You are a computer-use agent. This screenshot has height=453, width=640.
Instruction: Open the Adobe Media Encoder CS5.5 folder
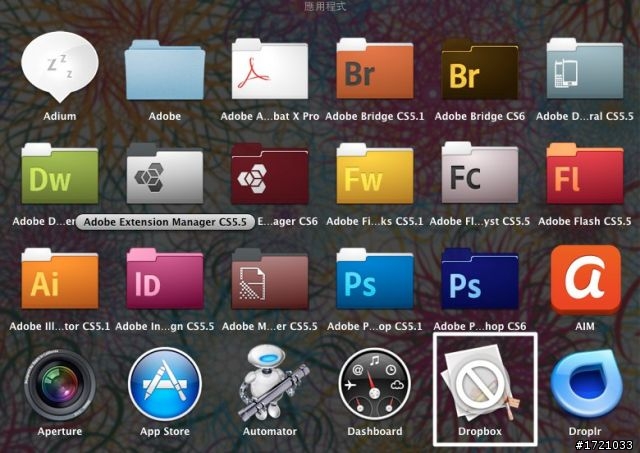tap(270, 279)
